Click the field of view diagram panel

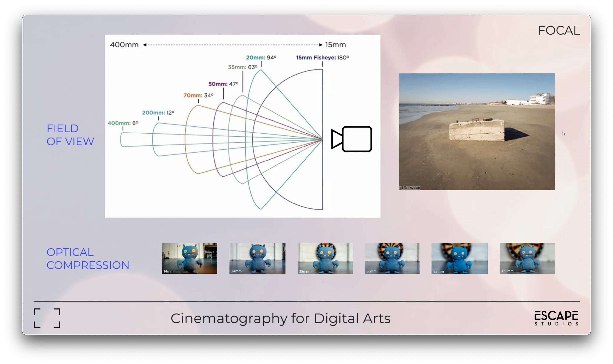point(243,126)
